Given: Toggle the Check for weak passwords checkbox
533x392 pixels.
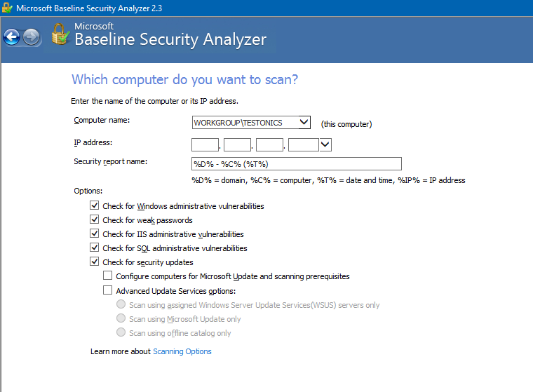Looking at the screenshot, I should click(95, 220).
